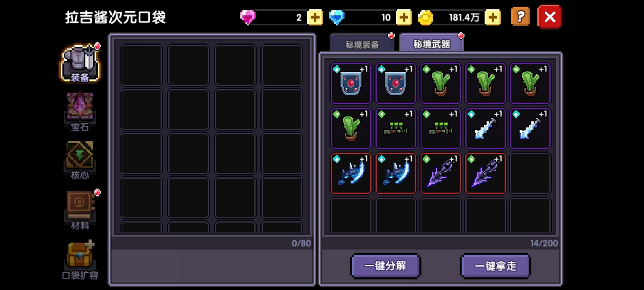Select the first red-gem shield item

tap(351, 84)
